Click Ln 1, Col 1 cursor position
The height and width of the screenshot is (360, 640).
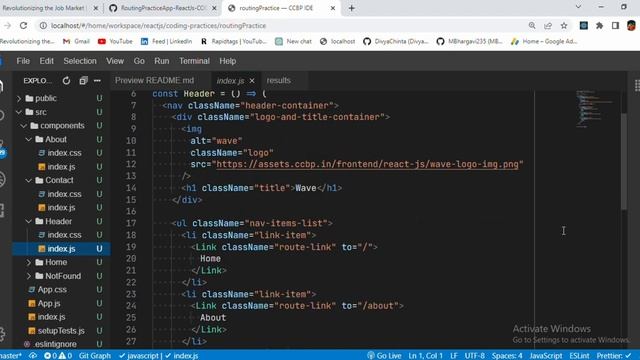(425, 356)
